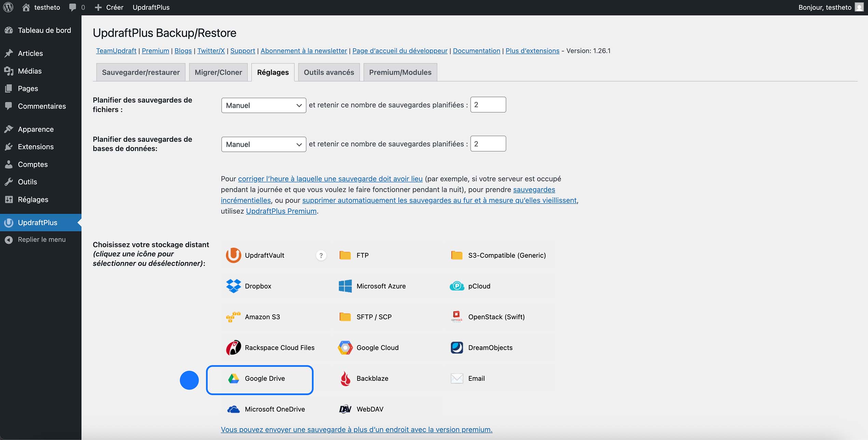Choose the Microsoft OneDrive cloud icon
The image size is (868, 440).
click(234, 409)
